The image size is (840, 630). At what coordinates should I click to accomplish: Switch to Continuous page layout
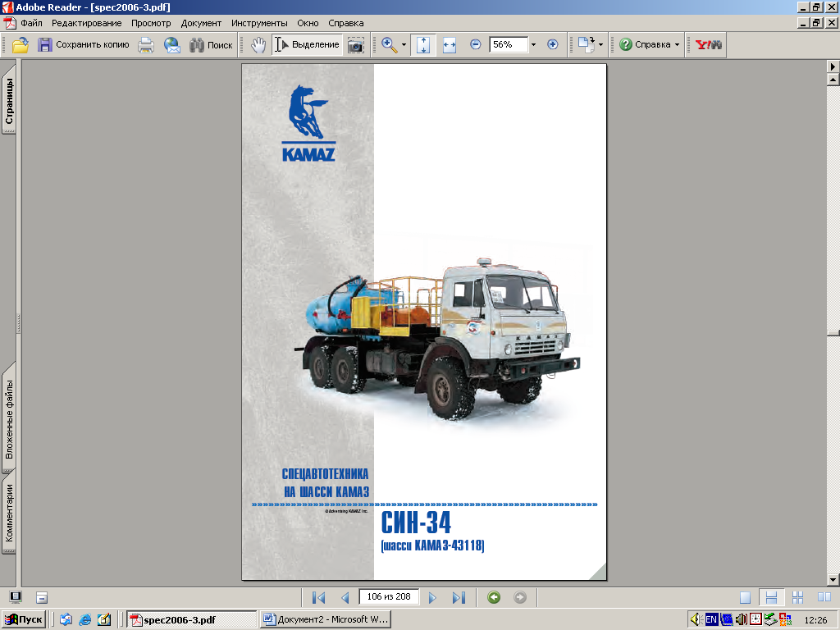771,597
